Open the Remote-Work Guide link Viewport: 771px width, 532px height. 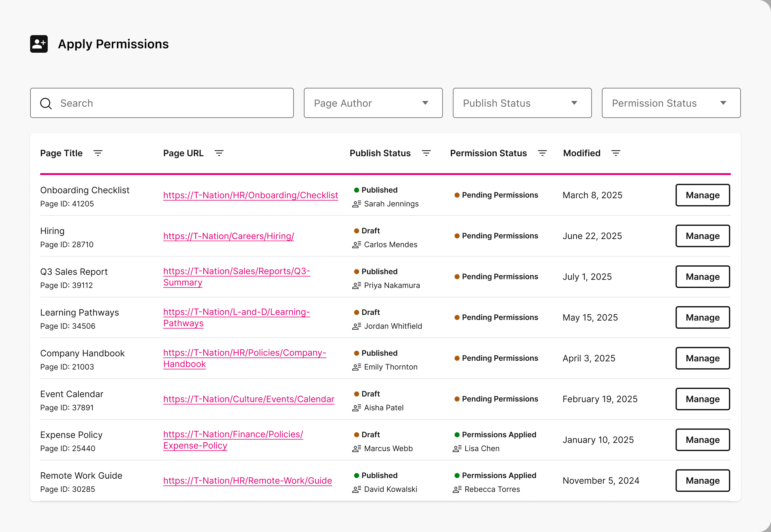click(247, 481)
